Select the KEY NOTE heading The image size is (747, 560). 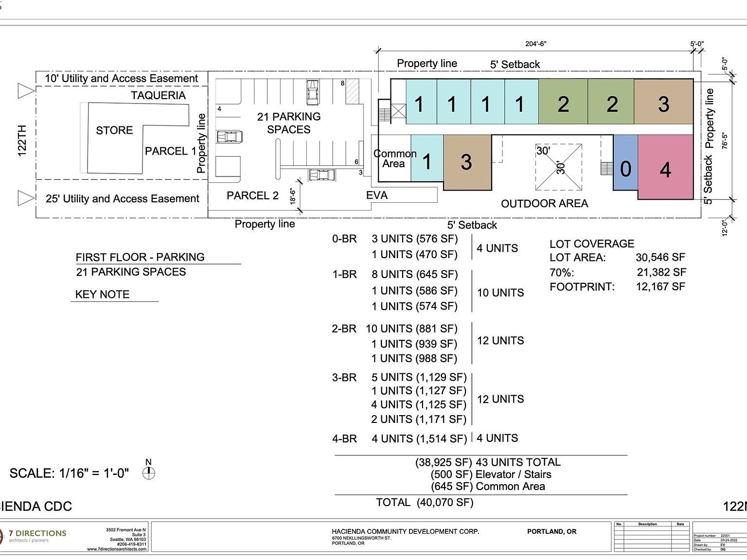pos(102,295)
